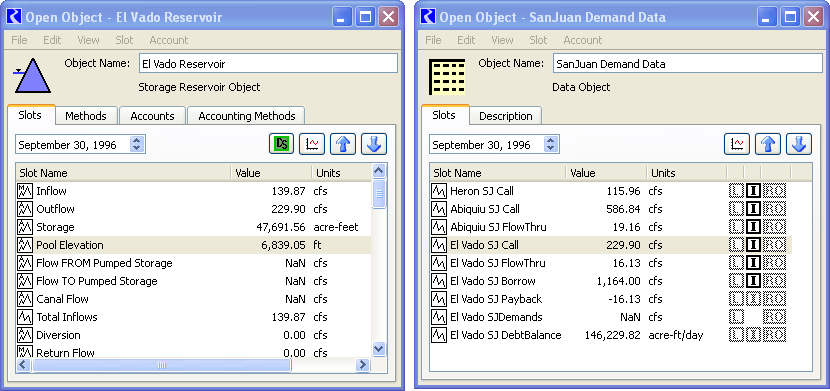The height and width of the screenshot is (391, 830).
Task: Open Slot menu in El Vado Reservoir window
Action: pyautogui.click(x=124, y=40)
